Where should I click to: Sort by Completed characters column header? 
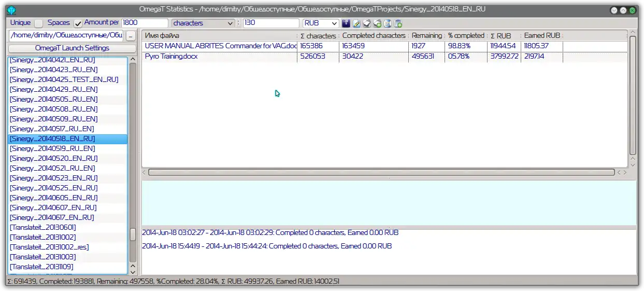pyautogui.click(x=374, y=36)
